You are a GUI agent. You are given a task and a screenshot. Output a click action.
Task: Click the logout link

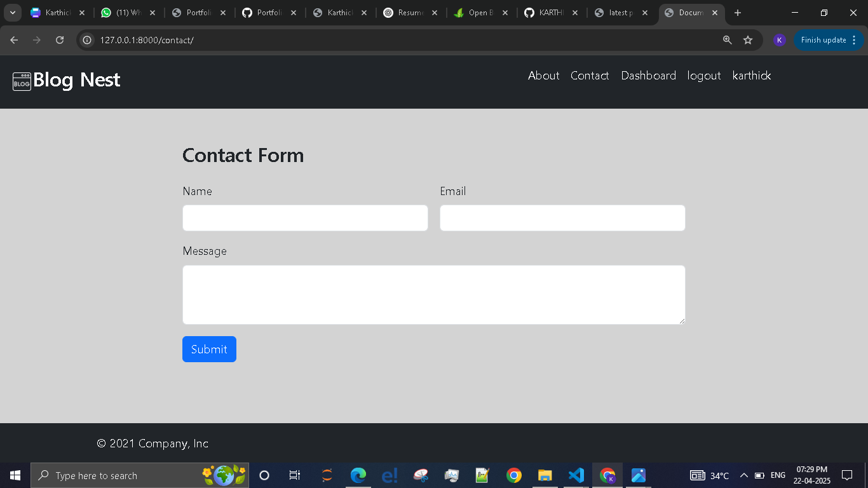[703, 76]
